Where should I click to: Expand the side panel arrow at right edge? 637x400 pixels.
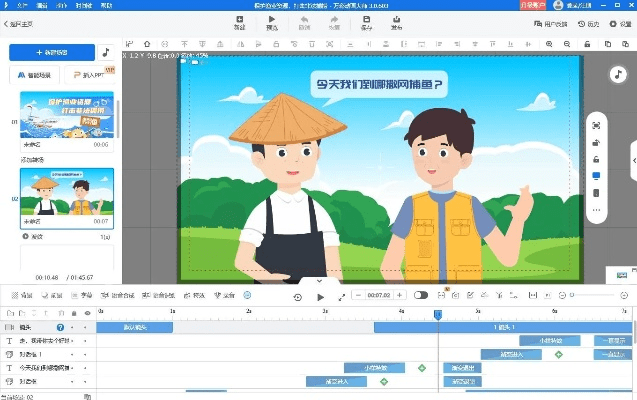(x=633, y=161)
